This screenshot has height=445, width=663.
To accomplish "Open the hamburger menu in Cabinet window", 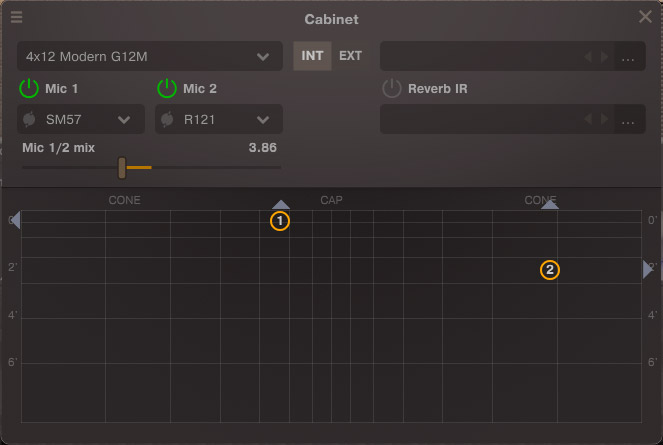I will (17, 18).
